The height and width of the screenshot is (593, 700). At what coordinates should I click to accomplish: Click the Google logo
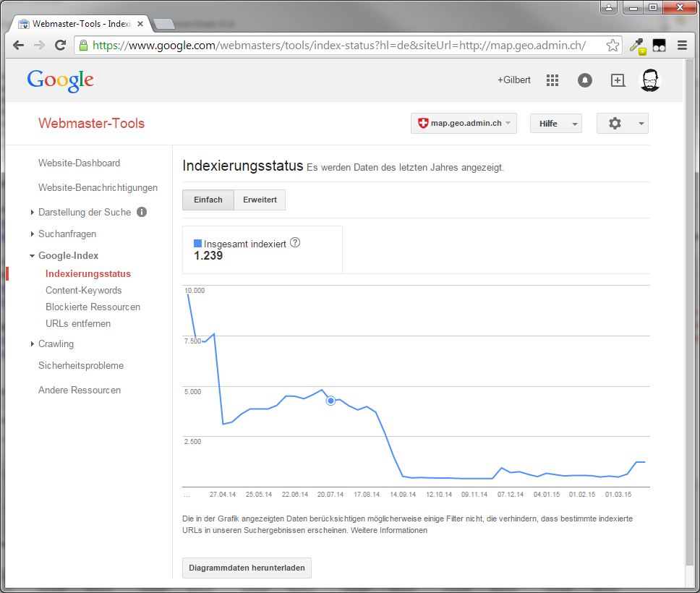(x=60, y=81)
